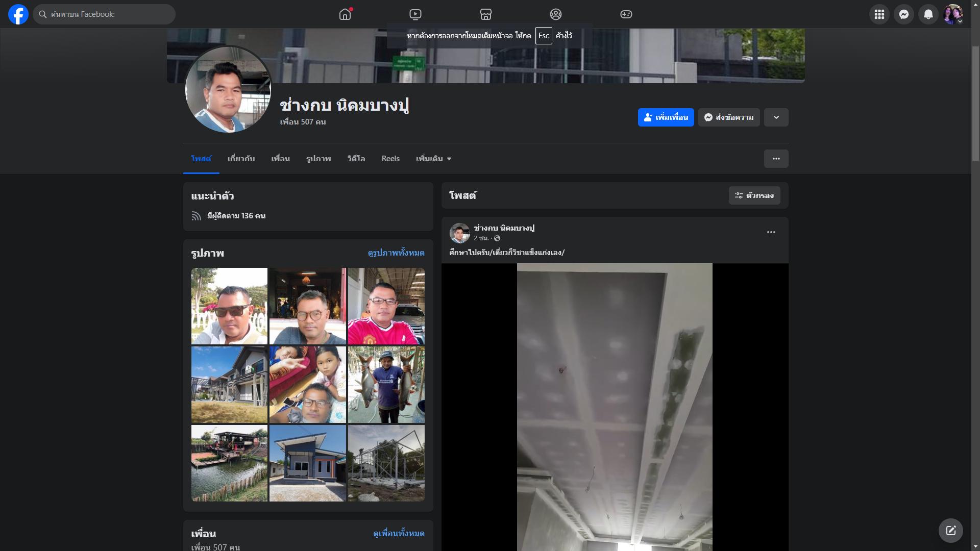The height and width of the screenshot is (551, 980).
Task: Expand the เพิ่มเติม tab dropdown
Action: (x=433, y=159)
